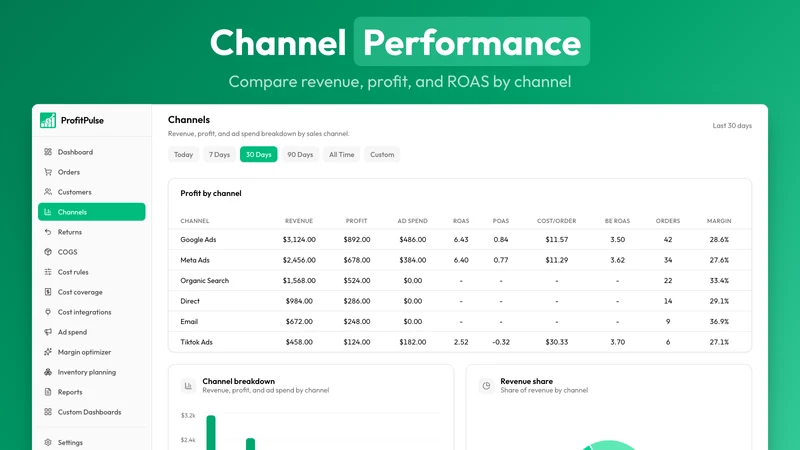Sort by MARGIN column header
This screenshot has height=450, width=800.
pyautogui.click(x=719, y=221)
